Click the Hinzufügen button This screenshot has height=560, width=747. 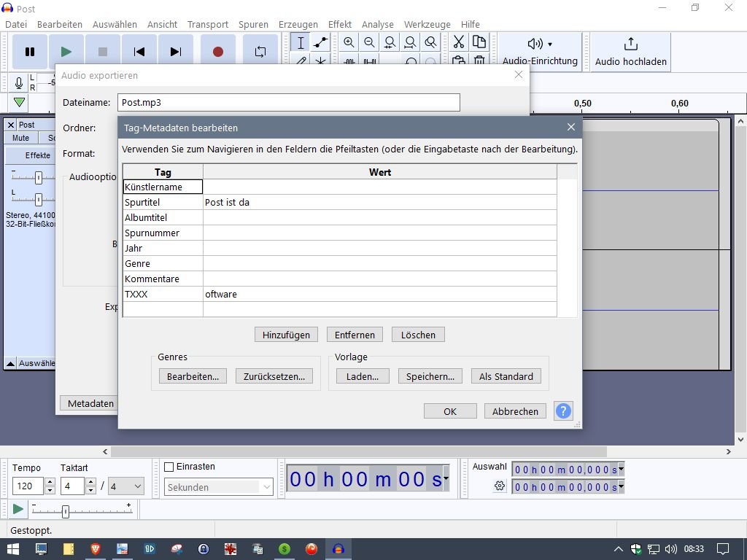(x=286, y=335)
